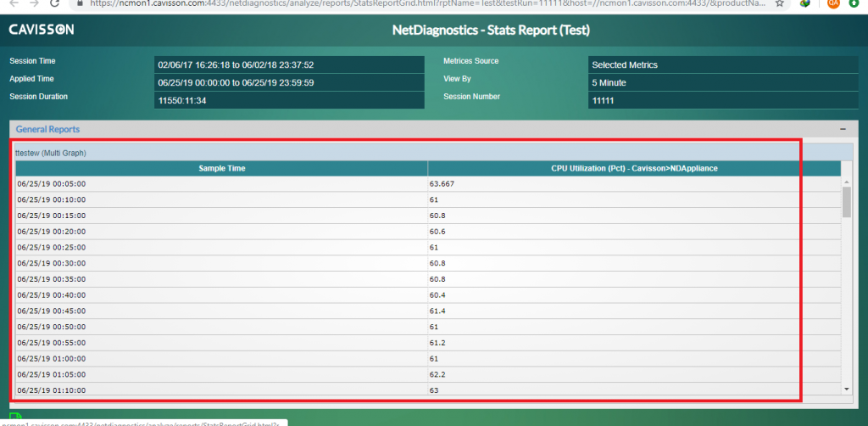Click the browser forward arrow

point(34,3)
